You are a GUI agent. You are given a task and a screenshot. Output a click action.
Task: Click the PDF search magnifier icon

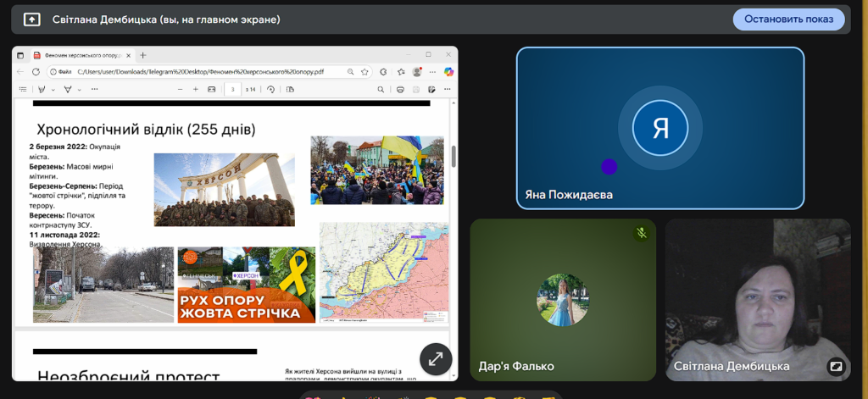tap(381, 89)
